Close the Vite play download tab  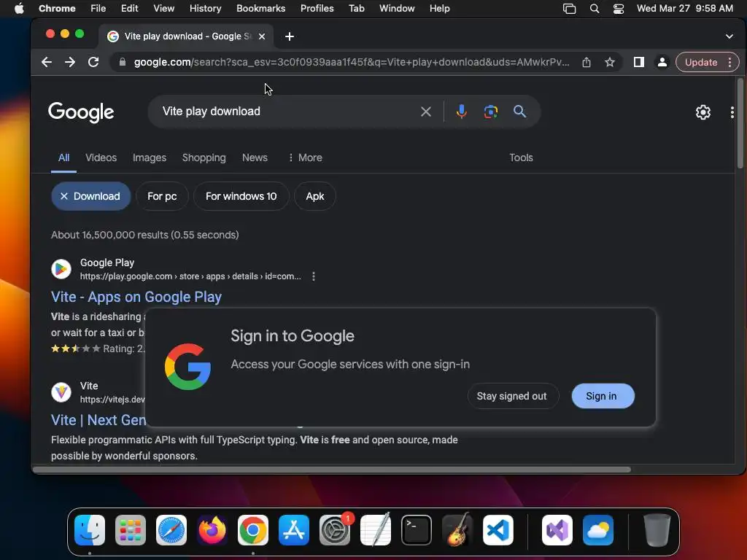pos(262,36)
